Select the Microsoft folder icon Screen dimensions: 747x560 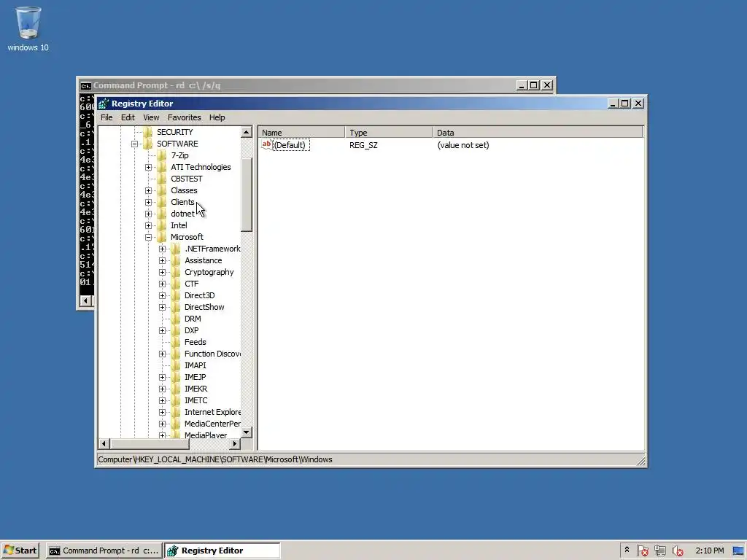coord(162,237)
